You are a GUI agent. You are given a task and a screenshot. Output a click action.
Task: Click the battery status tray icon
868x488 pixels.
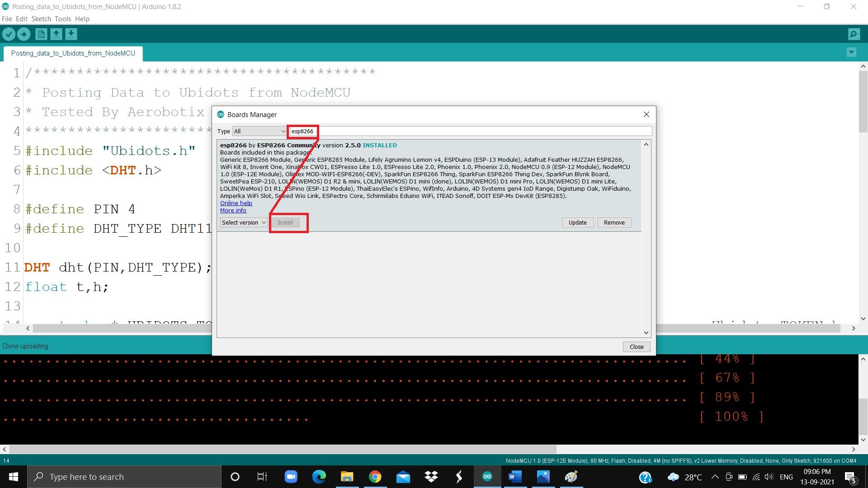(x=742, y=477)
